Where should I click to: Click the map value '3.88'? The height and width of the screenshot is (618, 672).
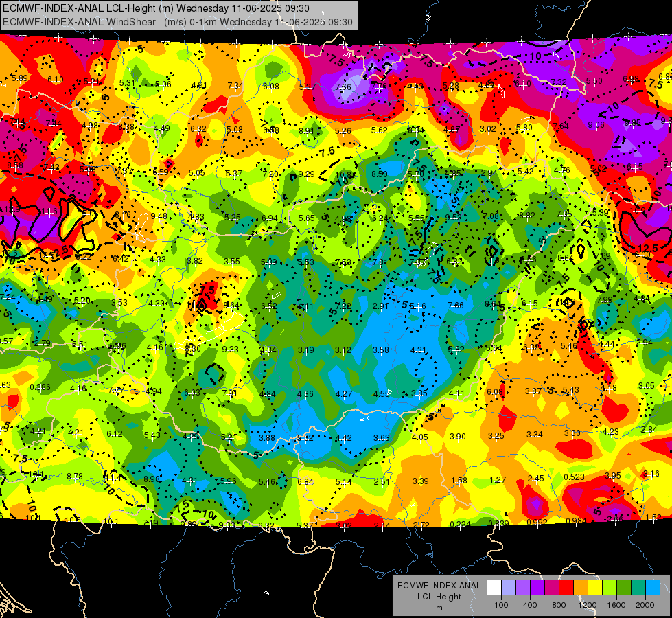coord(267,438)
